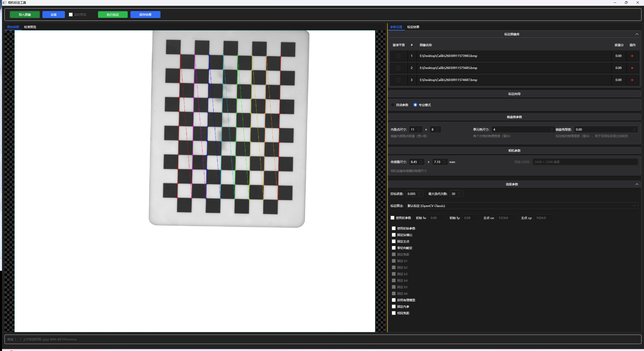Click quality score 0.00 of image 1

(x=618, y=56)
